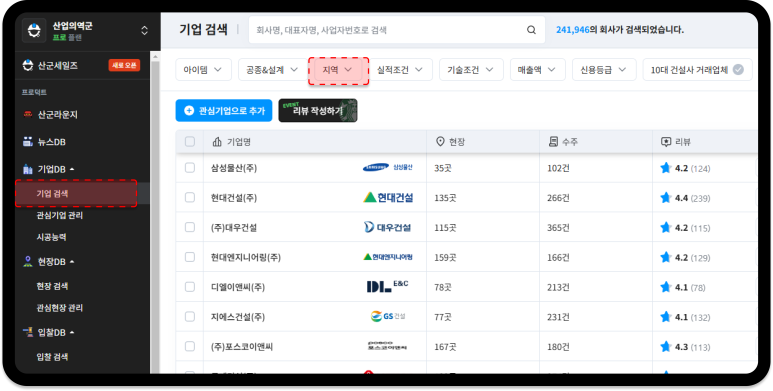Check the (주)대우건설 row checkbox

click(x=190, y=227)
